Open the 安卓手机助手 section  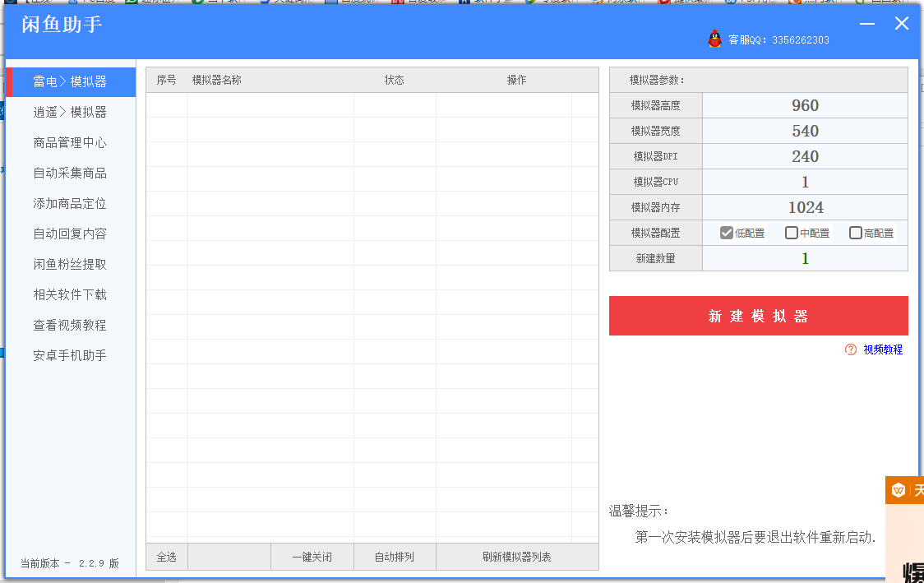[71, 354]
